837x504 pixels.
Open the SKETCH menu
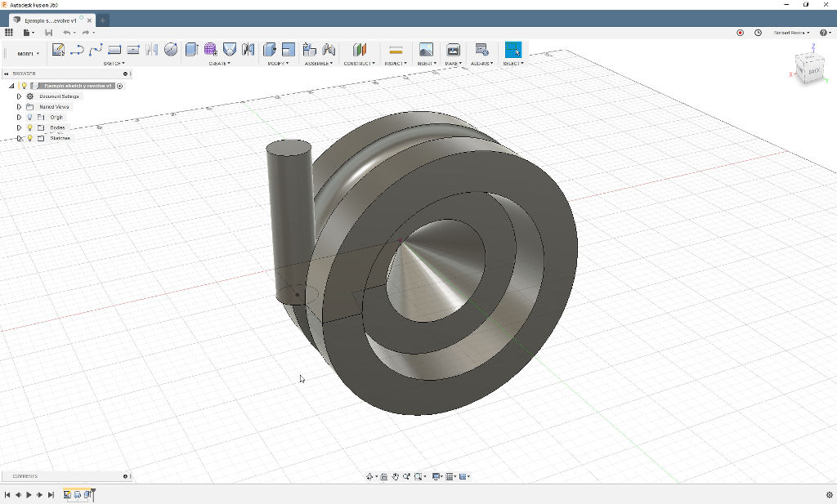pyautogui.click(x=113, y=63)
